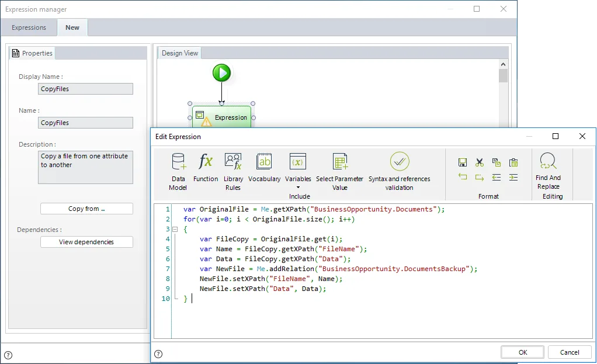Click "FileName" string on line 5
The image size is (597, 364).
coord(339,249)
